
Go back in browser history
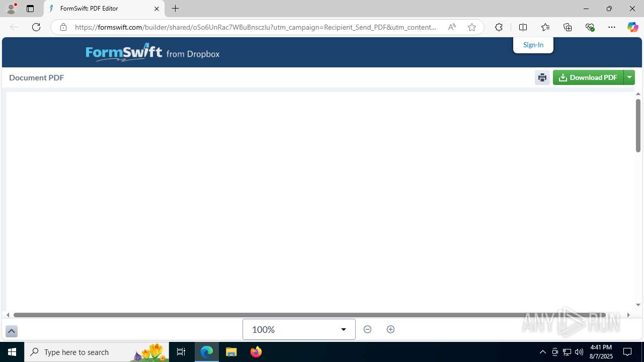pos(14,27)
